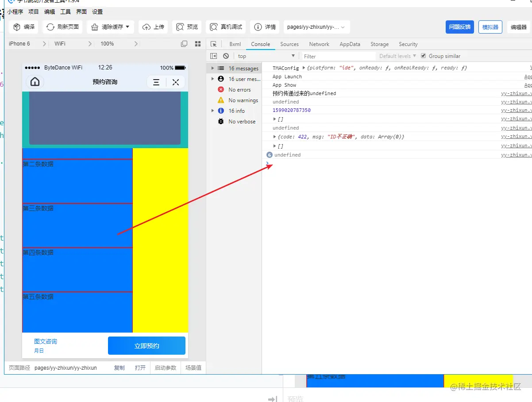Open the 编辑 menu
The width and height of the screenshot is (532, 402).
click(x=50, y=12)
